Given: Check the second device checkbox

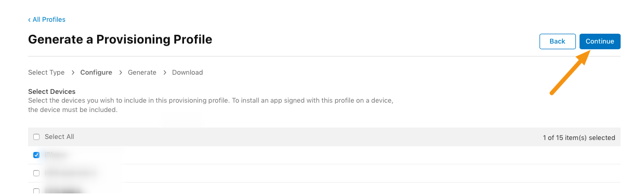Looking at the screenshot, I should 36,173.
